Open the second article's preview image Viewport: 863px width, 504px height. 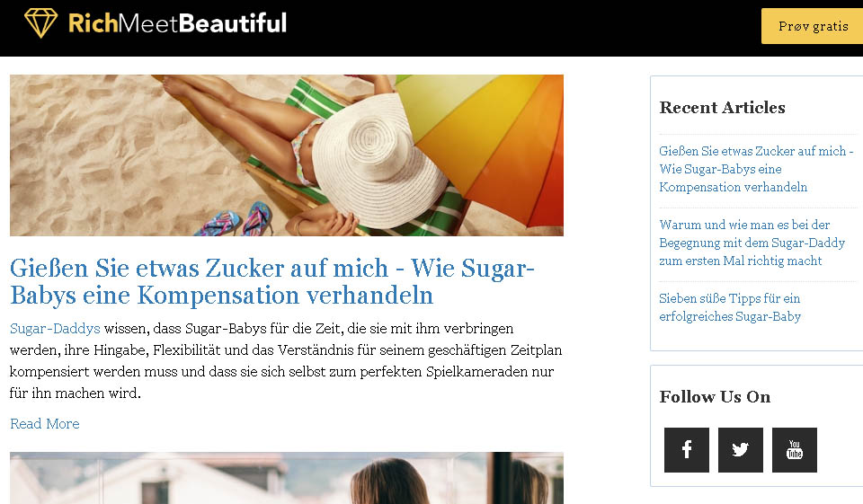point(287,478)
